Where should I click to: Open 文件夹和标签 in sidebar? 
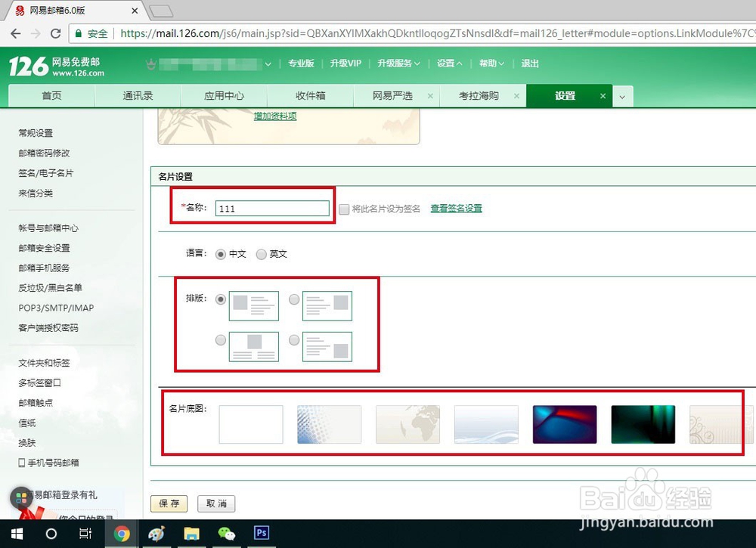[45, 363]
